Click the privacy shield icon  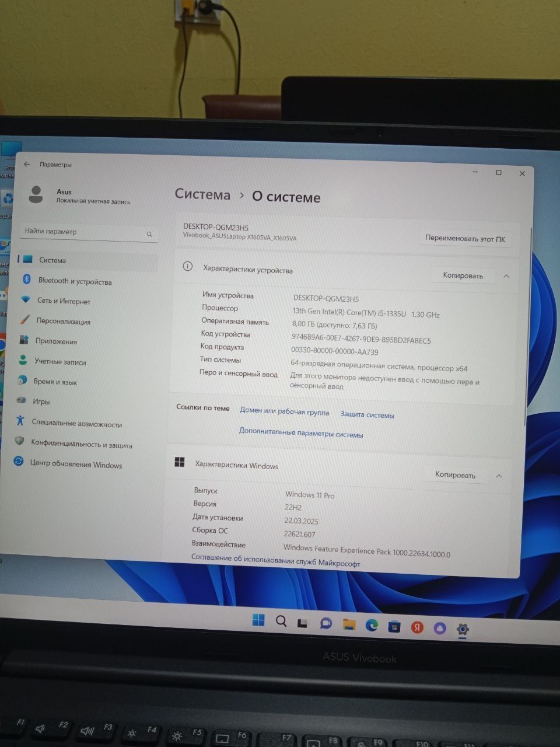(19, 441)
